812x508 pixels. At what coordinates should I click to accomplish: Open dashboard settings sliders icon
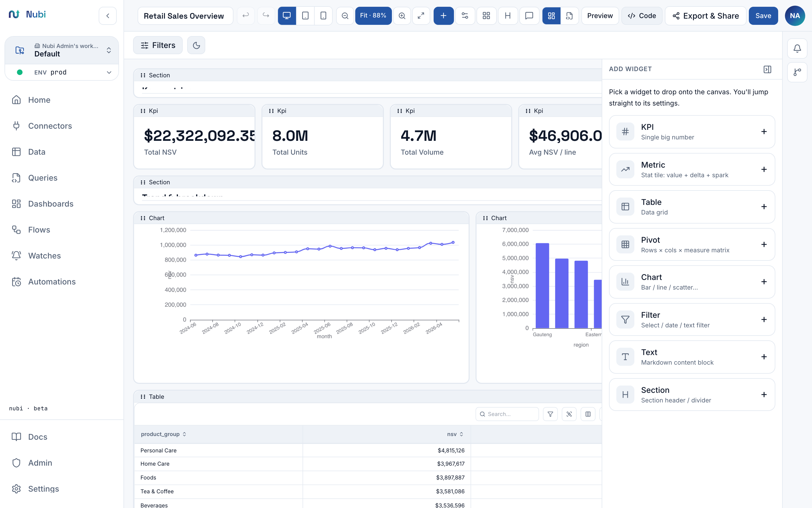coord(465,16)
